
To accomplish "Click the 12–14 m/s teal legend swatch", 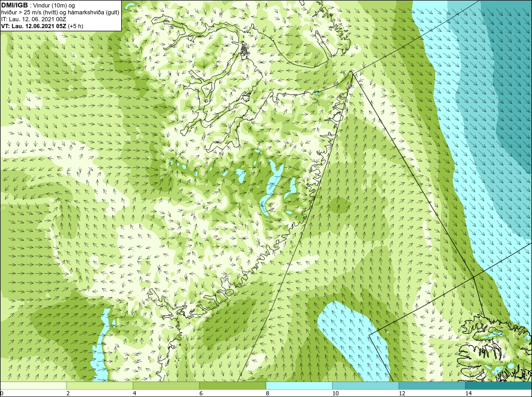I will pos(432,386).
